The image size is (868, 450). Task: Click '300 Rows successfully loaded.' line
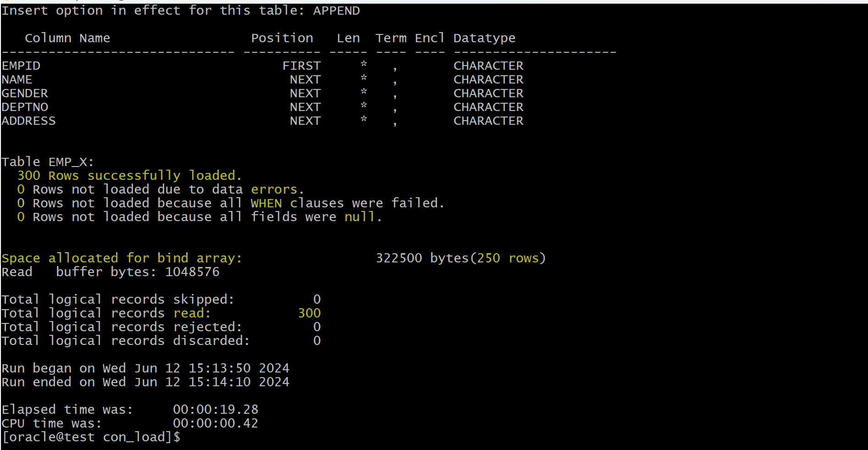129,176
